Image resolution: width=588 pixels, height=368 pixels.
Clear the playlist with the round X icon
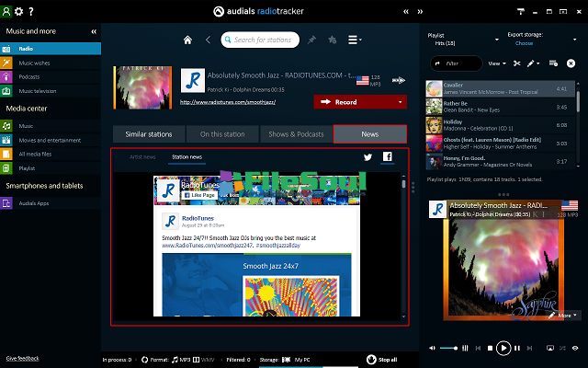tap(571, 63)
